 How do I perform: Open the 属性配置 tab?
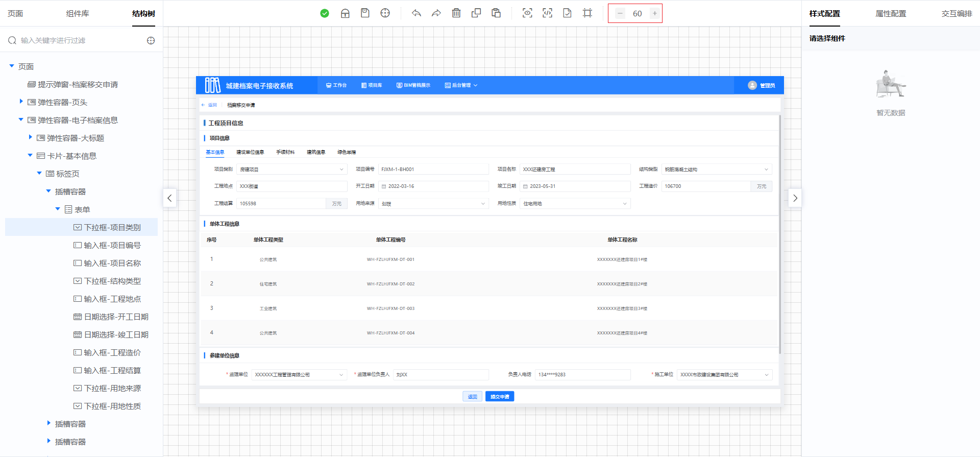pos(891,13)
